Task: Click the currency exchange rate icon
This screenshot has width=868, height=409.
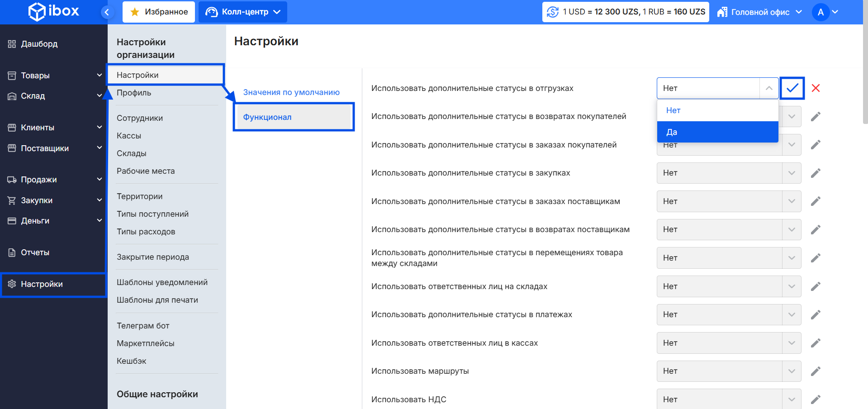Action: 553,12
